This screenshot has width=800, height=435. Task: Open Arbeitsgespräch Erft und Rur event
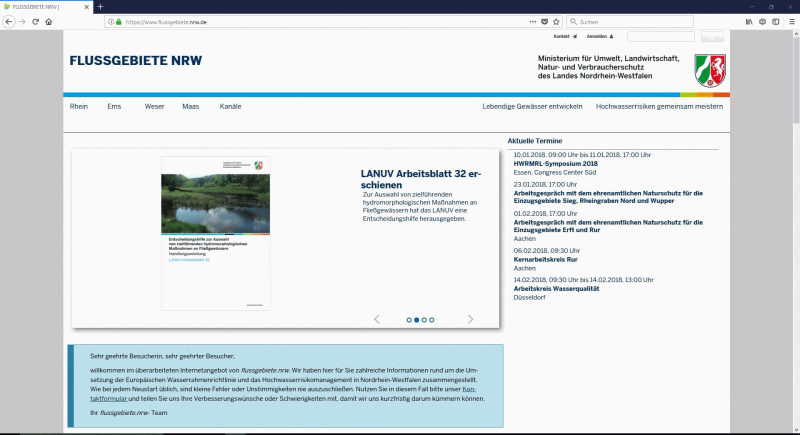[608, 226]
